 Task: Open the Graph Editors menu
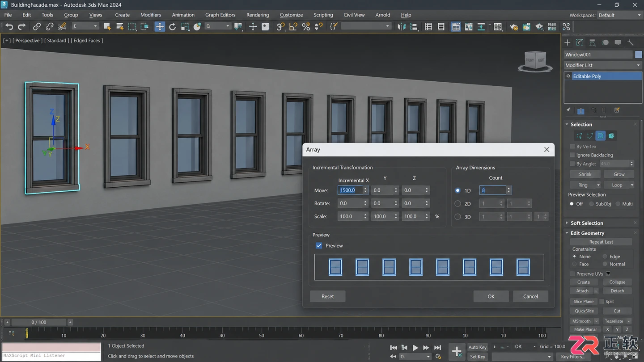coord(220,15)
